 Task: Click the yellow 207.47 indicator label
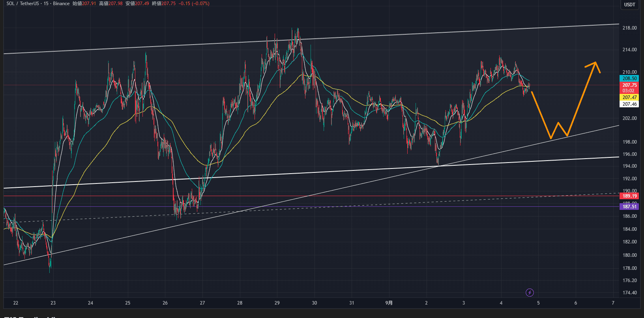[629, 97]
